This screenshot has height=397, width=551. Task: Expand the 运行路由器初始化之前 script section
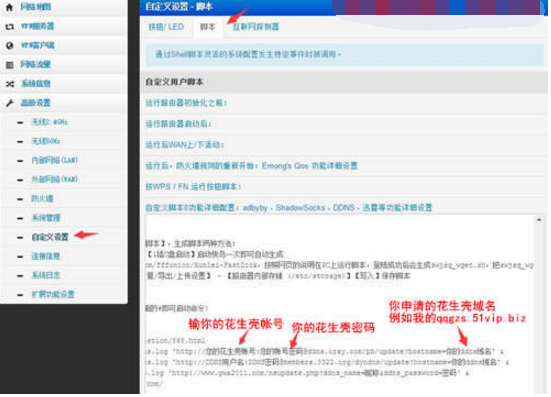pos(187,103)
